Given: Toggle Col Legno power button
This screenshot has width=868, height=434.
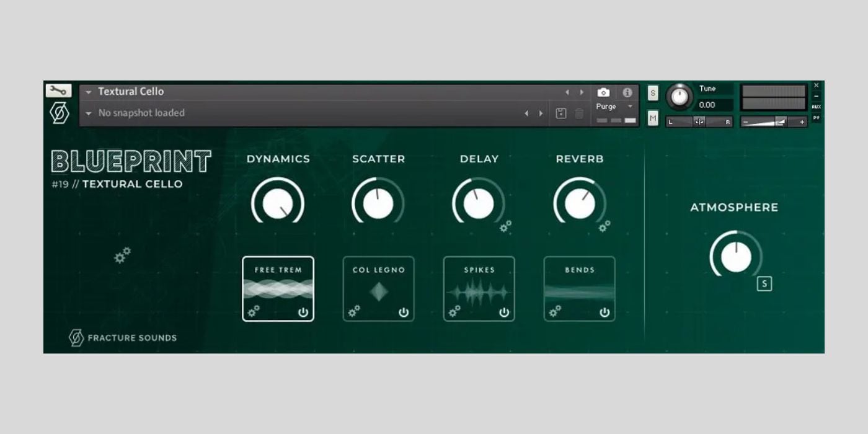Looking at the screenshot, I should coord(404,312).
